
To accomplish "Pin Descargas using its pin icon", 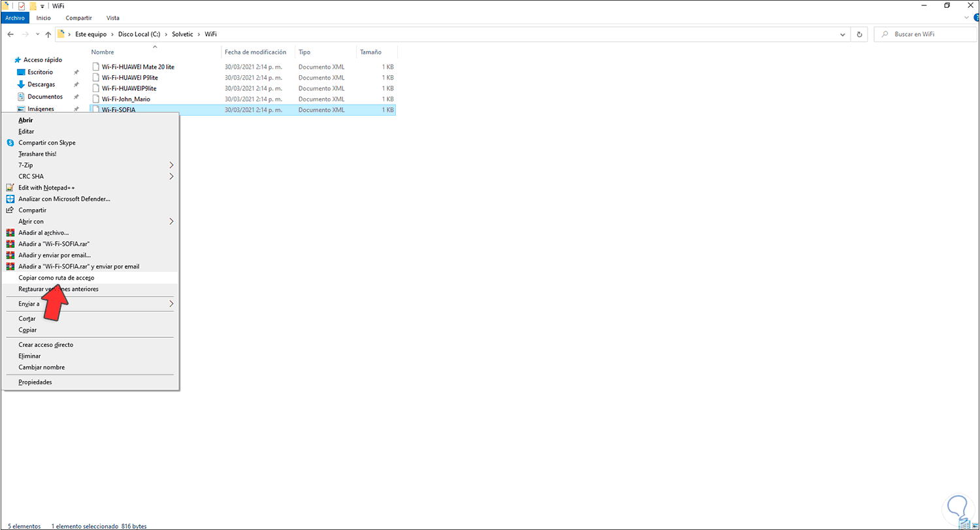I will (76, 84).
